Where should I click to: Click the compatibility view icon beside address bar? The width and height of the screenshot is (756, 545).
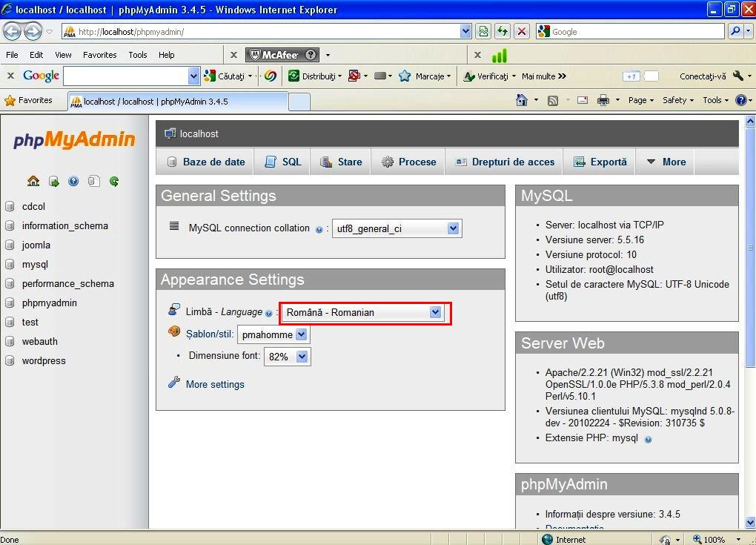click(x=483, y=32)
